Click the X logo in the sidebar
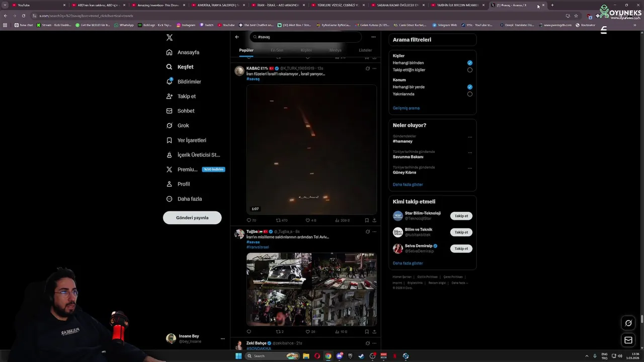This screenshot has height=362, width=644. pos(170,38)
